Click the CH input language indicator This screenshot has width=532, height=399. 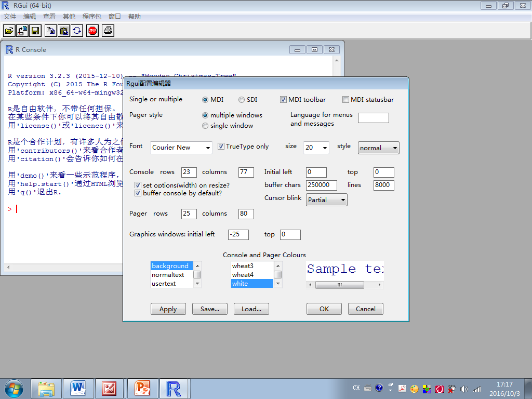pyautogui.click(x=356, y=388)
